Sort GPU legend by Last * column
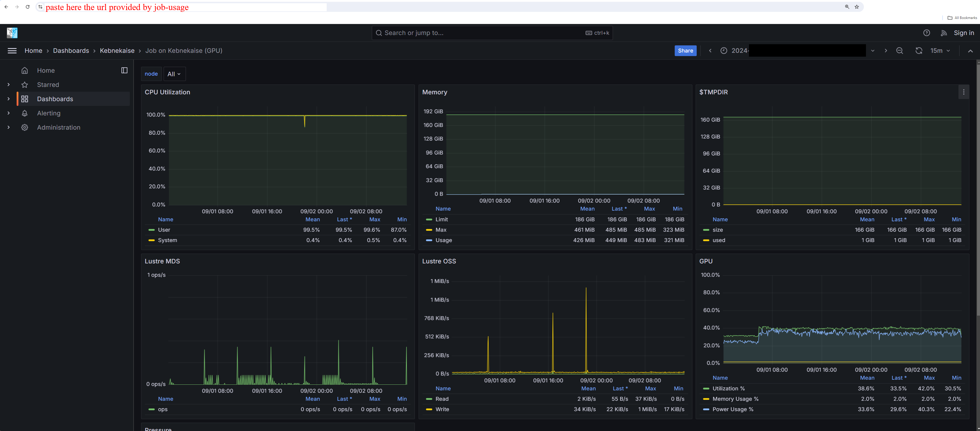The width and height of the screenshot is (980, 431). (899, 378)
